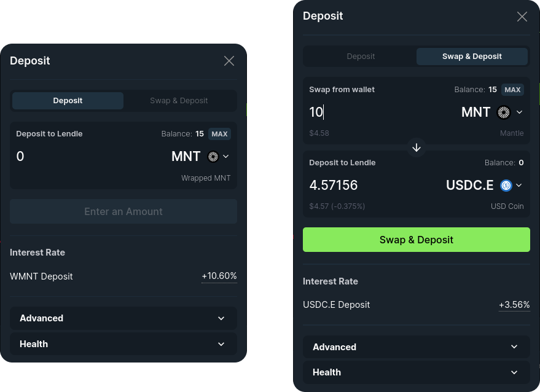Open MNT token dropdown in Swap from wallet
540x392 pixels.
tap(519, 112)
